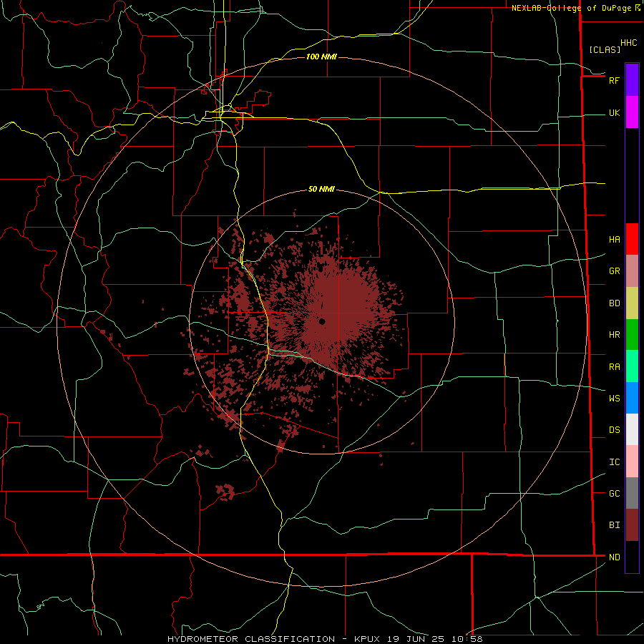The image size is (644, 644).
Task: Click the BD yellow legend swatch
Action: [632, 303]
